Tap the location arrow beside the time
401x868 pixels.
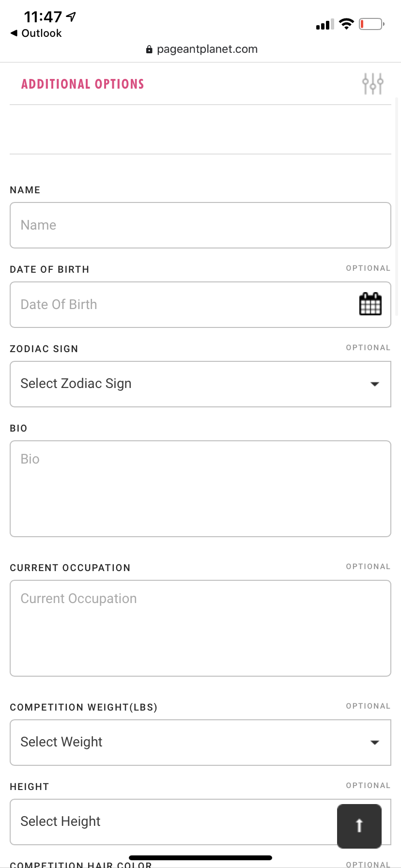coord(72,17)
